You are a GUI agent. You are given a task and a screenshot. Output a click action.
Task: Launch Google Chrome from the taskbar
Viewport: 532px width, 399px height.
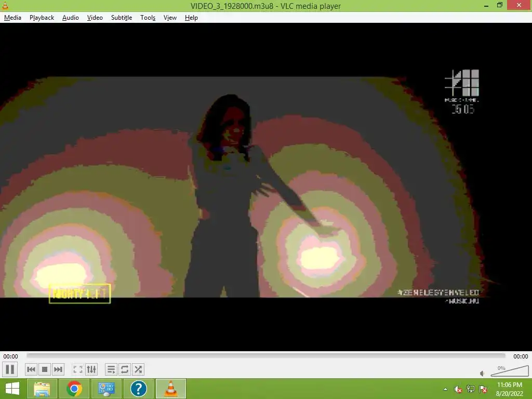tap(74, 389)
